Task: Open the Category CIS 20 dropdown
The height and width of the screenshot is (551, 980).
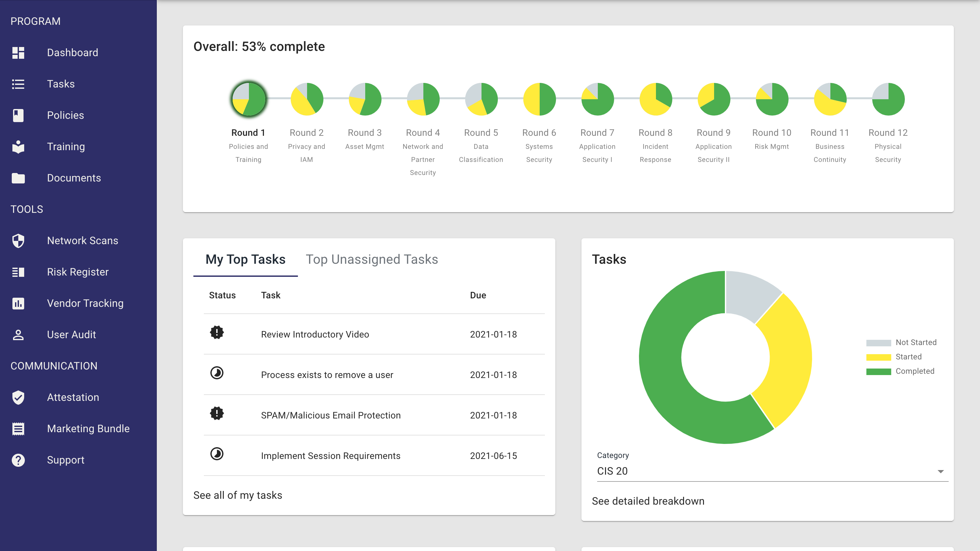Action: coord(772,471)
